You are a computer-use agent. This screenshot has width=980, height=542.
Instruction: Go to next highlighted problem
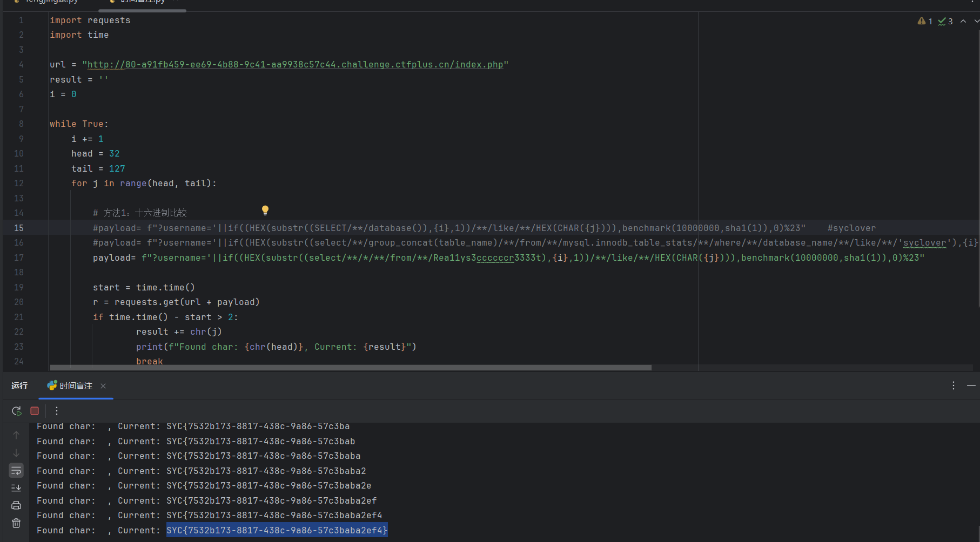[x=976, y=21]
